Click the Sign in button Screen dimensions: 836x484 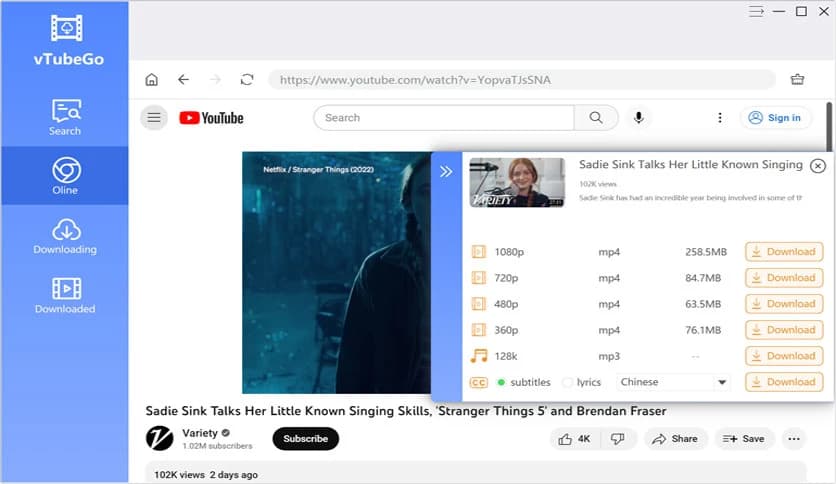tap(775, 118)
